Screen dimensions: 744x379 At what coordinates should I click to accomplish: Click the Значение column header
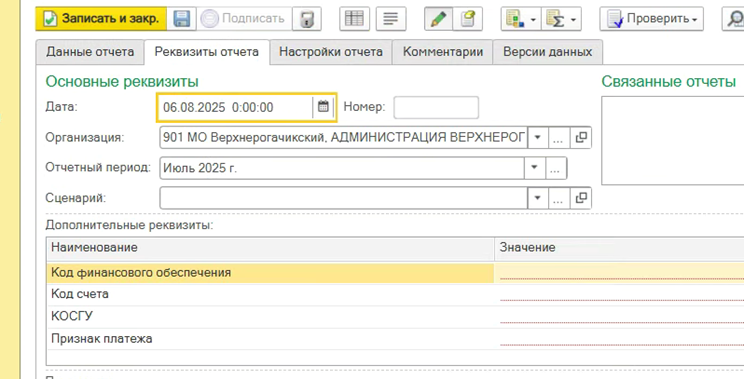(x=619, y=248)
